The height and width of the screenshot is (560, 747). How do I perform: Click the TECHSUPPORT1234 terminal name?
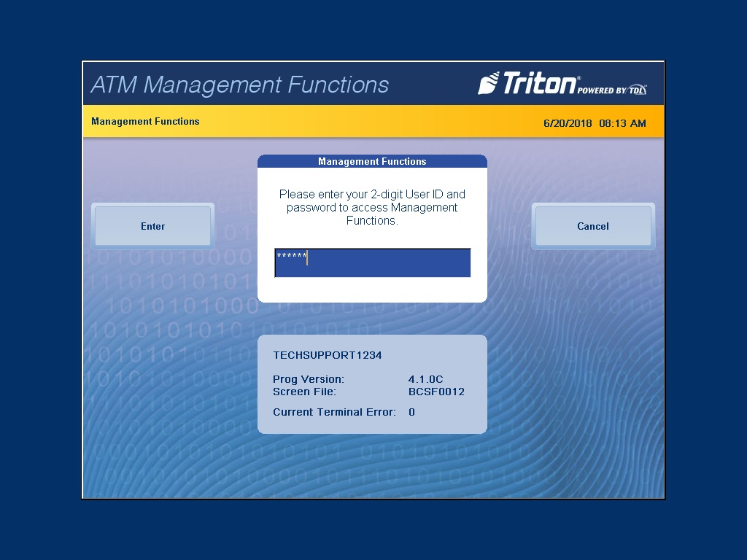(x=328, y=356)
